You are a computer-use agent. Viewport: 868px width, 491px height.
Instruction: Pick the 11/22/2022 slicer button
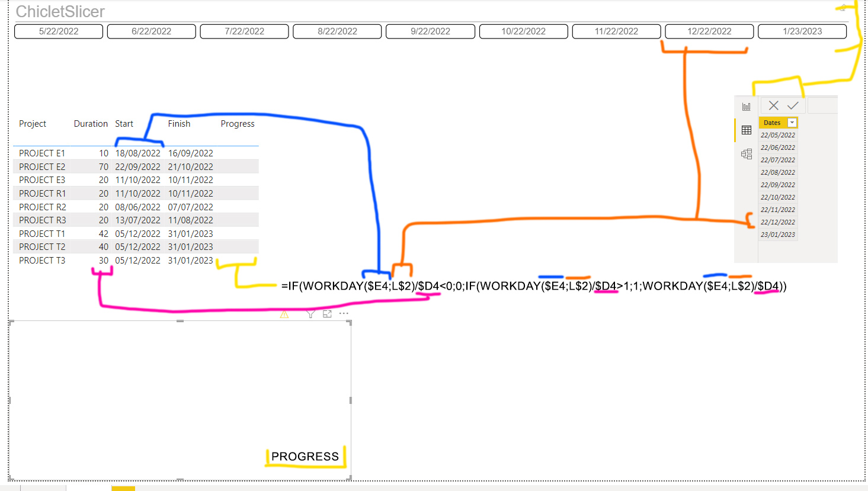617,31
